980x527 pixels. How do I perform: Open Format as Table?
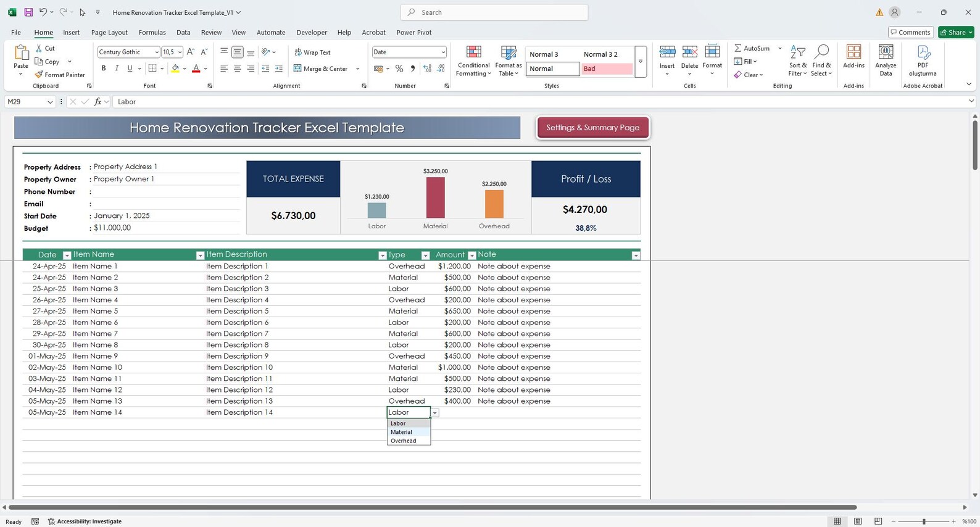(509, 61)
